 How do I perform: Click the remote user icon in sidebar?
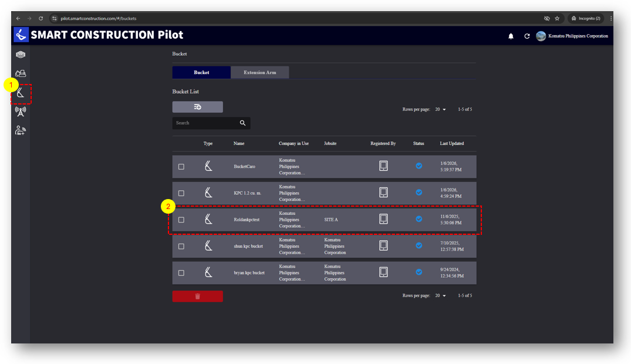pos(21,130)
